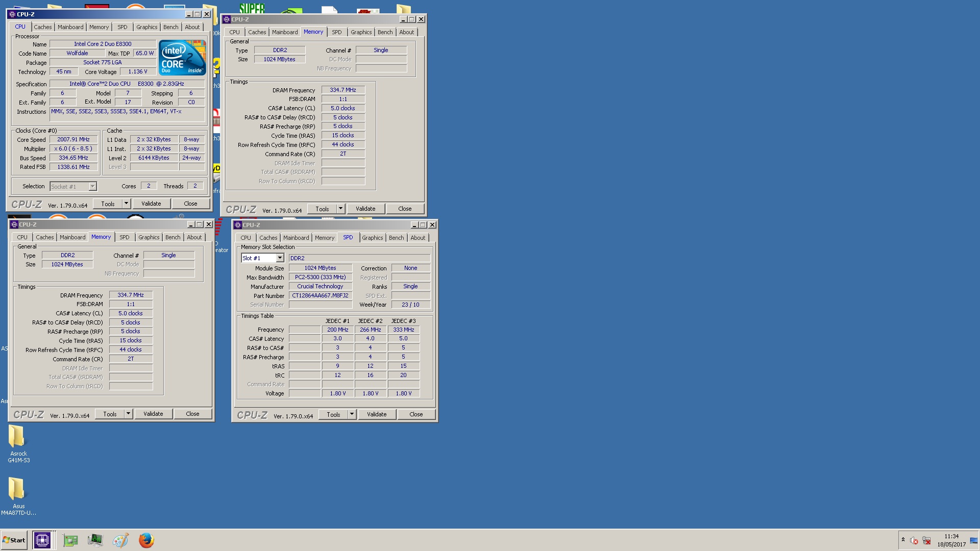This screenshot has height=551, width=980.
Task: Click the muted volume tray icon
Action: [x=914, y=541]
